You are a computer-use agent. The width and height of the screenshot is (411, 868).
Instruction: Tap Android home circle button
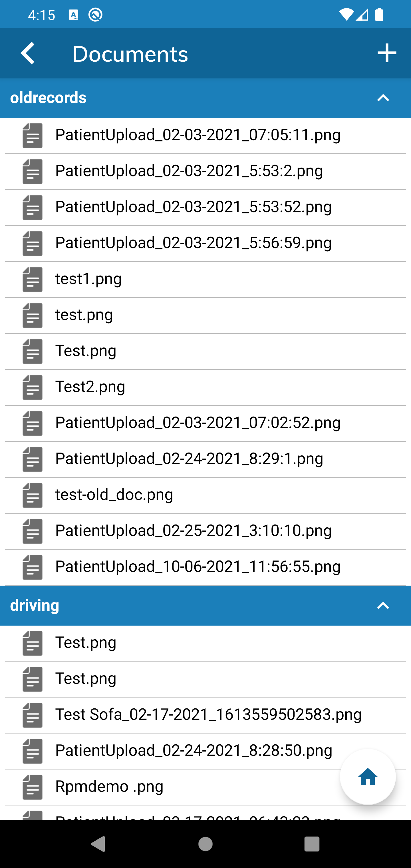tap(205, 844)
